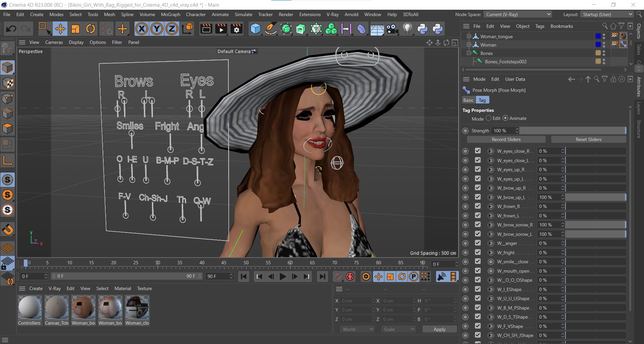The height and width of the screenshot is (344, 644).
Task: Open the Scale mode dropdown
Action: [398, 329]
